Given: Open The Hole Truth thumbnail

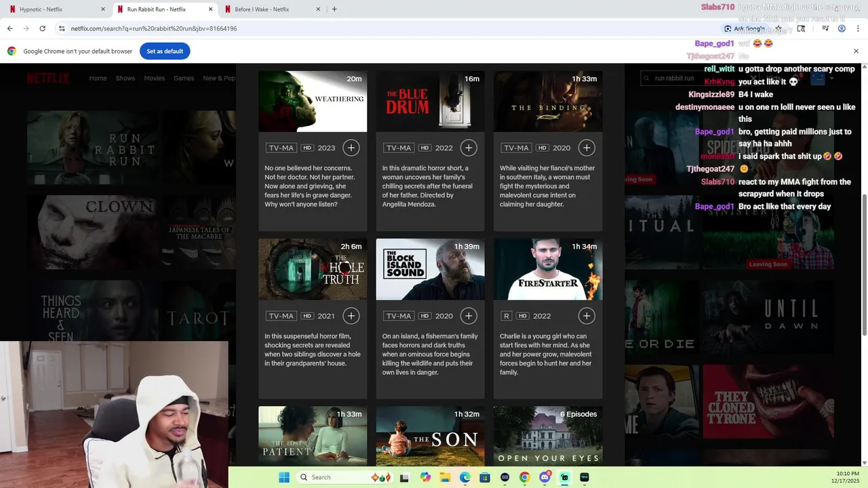Looking at the screenshot, I should click(313, 269).
